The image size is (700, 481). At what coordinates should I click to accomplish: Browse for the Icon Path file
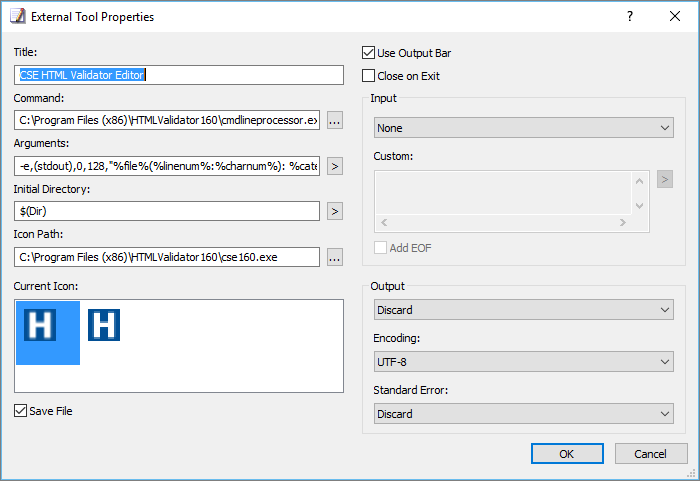click(335, 257)
